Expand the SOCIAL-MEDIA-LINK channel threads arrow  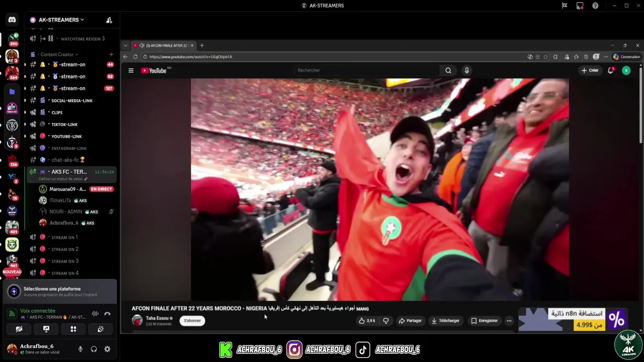(x=25, y=101)
